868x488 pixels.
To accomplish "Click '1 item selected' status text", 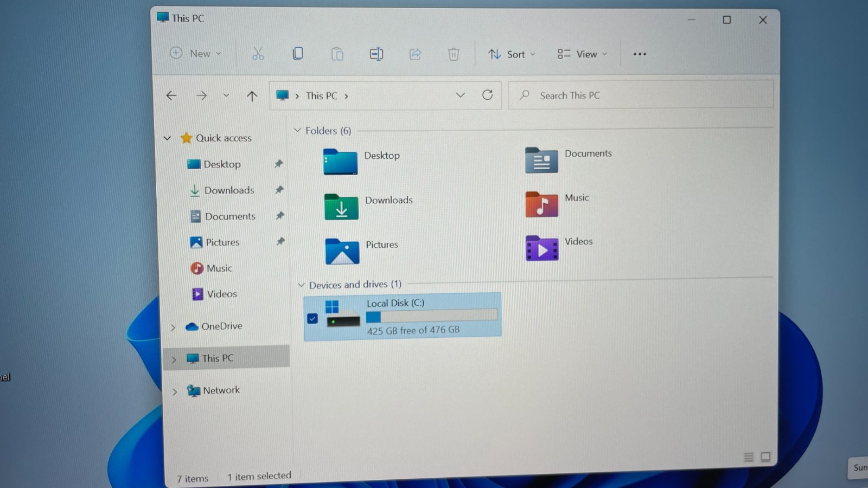I will 259,476.
